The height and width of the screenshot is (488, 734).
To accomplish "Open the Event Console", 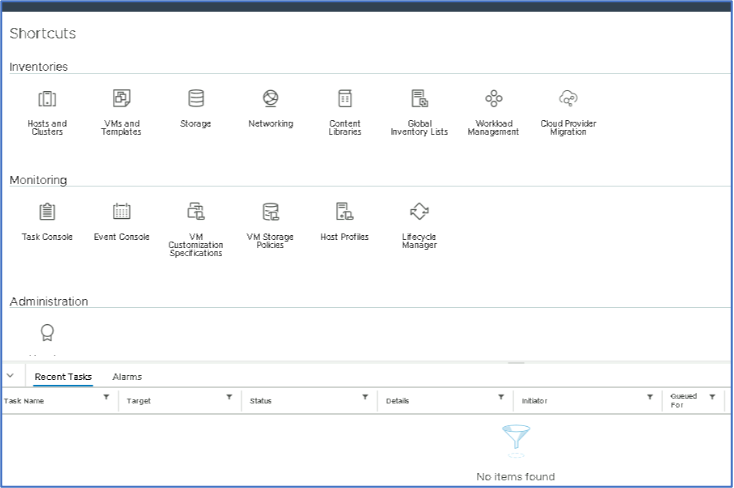I will pos(121,212).
